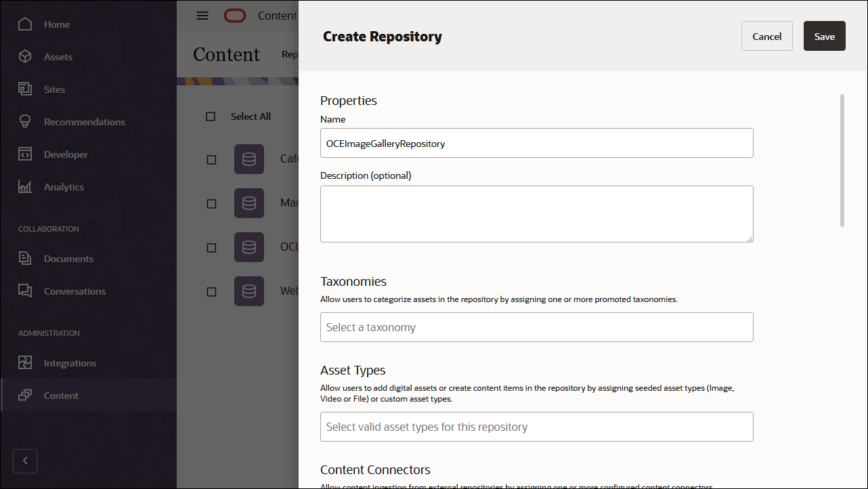This screenshot has height=489, width=868.
Task: Click inside the Name field
Action: (536, 143)
